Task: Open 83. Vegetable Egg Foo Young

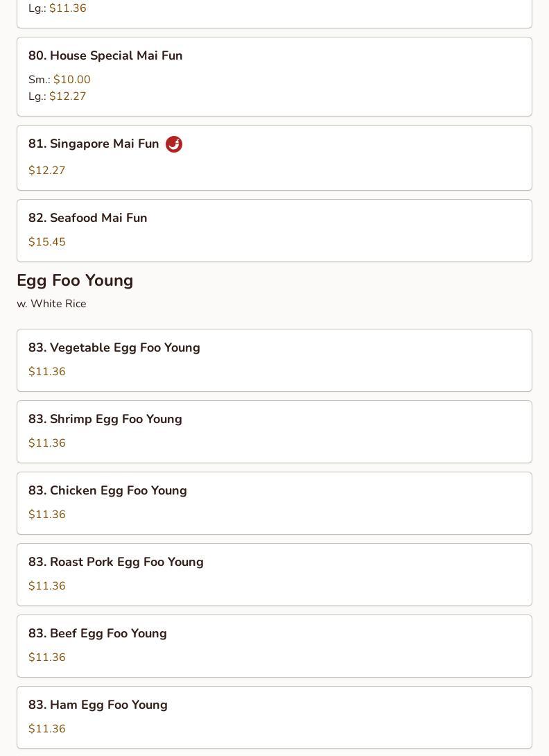Action: 274,360
